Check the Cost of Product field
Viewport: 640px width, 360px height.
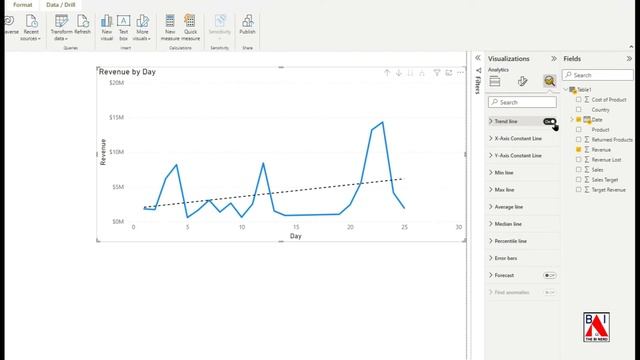[x=578, y=100]
